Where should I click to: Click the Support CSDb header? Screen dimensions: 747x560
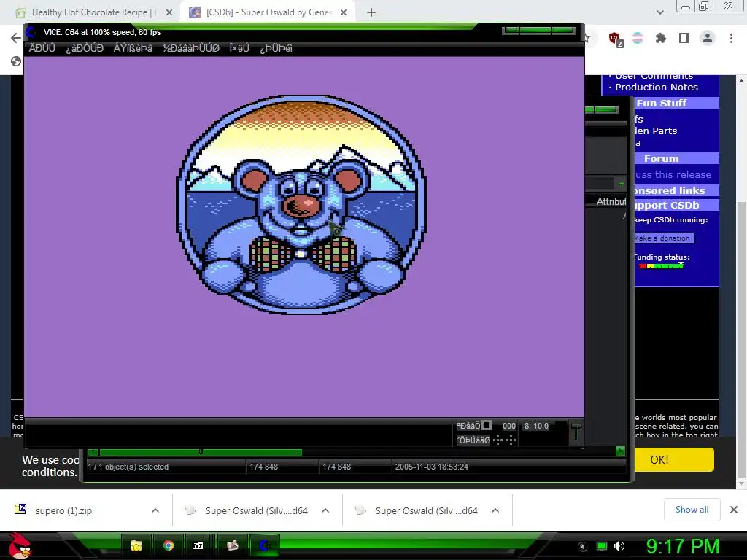coord(676,205)
